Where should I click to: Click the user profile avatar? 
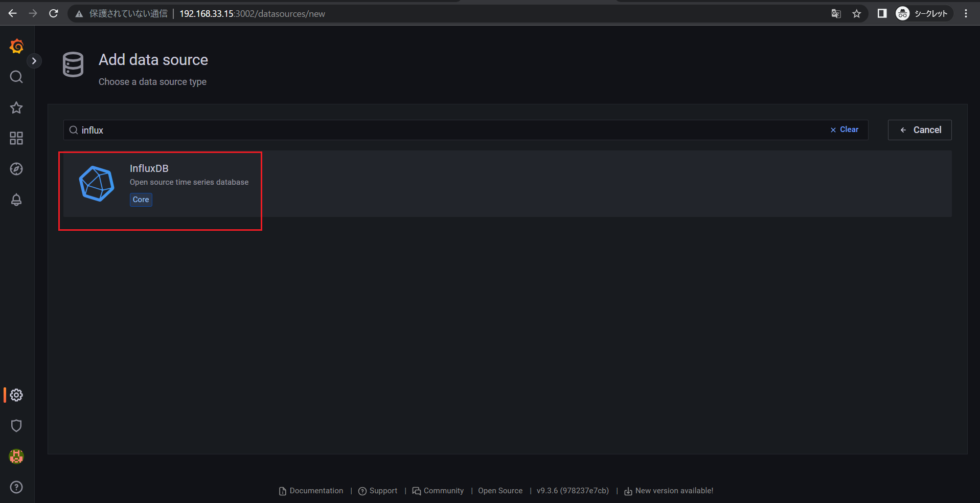pyautogui.click(x=16, y=456)
